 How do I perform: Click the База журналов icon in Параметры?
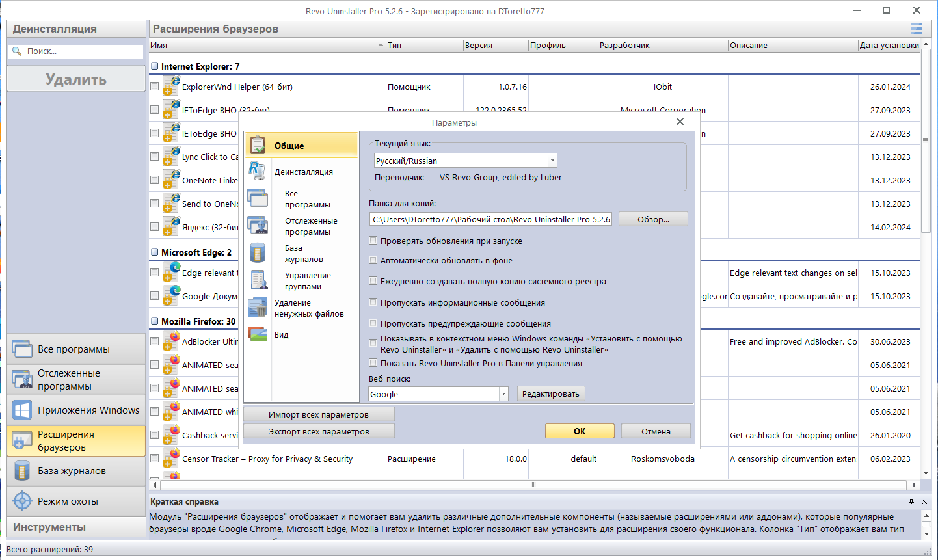click(258, 253)
